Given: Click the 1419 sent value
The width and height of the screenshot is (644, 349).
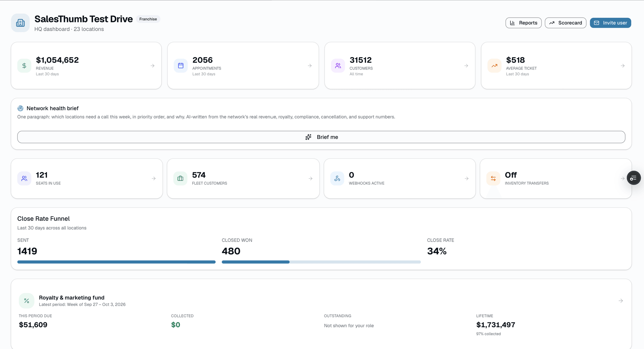Looking at the screenshot, I should [x=27, y=251].
